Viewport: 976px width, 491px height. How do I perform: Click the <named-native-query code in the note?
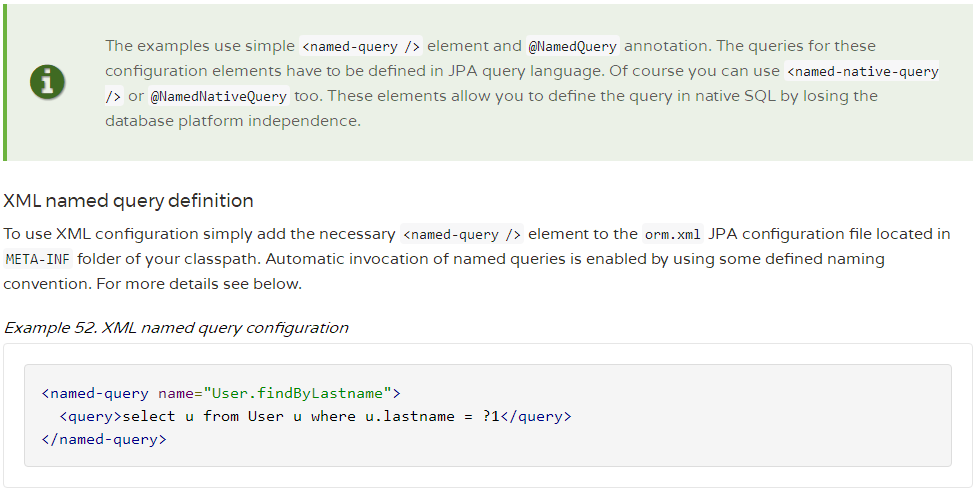click(862, 72)
